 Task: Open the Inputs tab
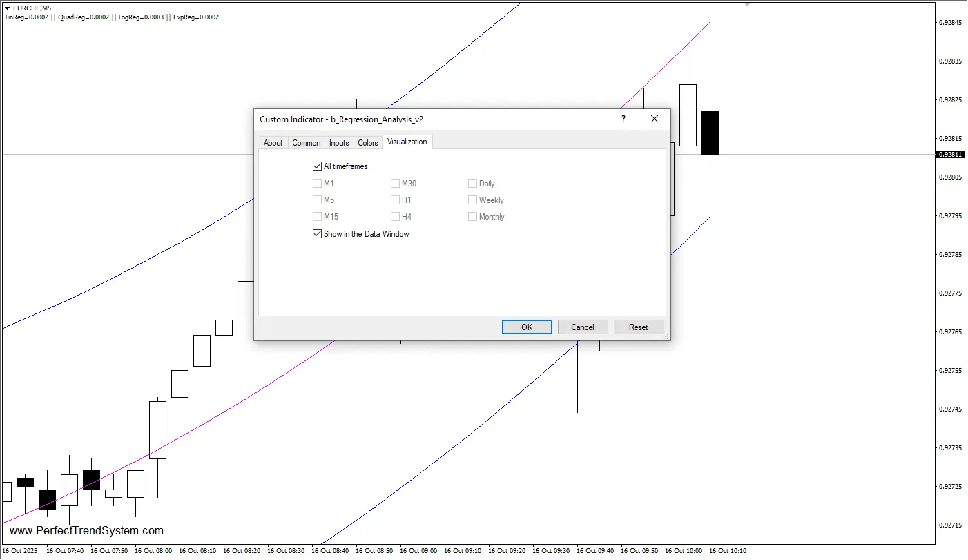[x=339, y=142]
